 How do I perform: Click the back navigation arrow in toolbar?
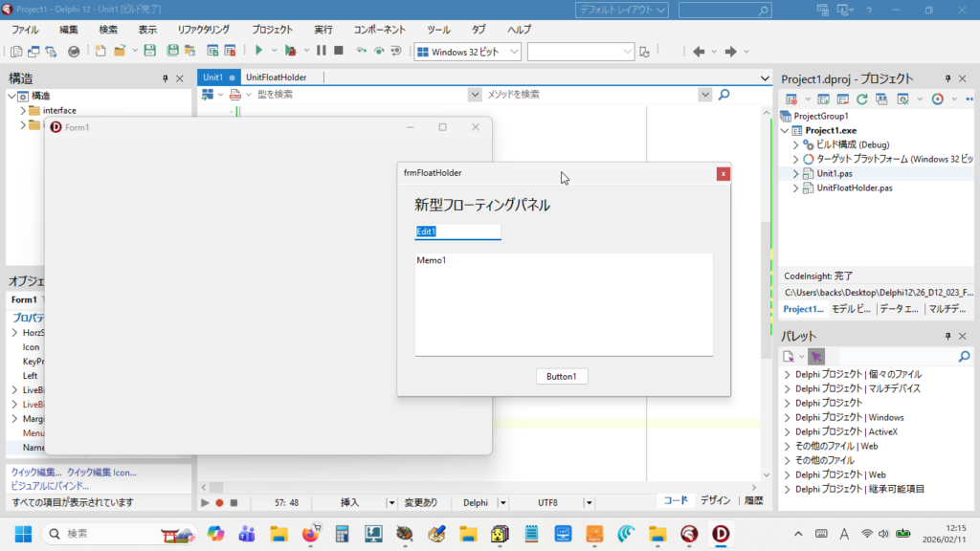tap(699, 52)
